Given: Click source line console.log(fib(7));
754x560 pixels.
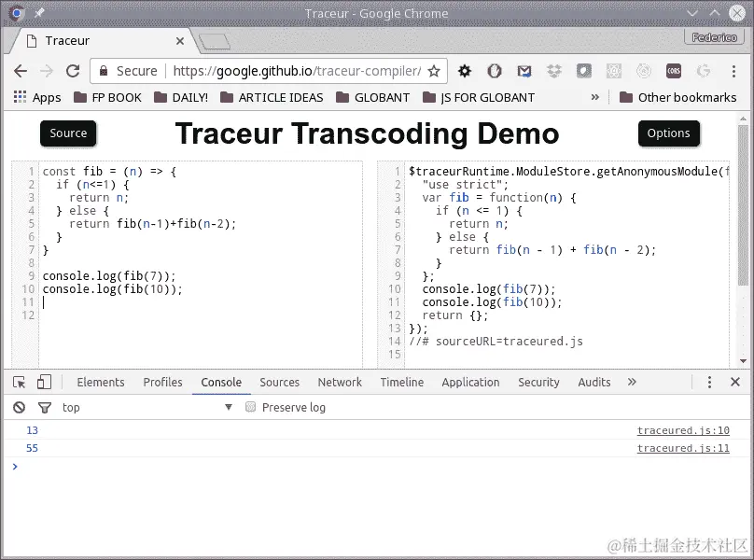Looking at the screenshot, I should (x=109, y=276).
